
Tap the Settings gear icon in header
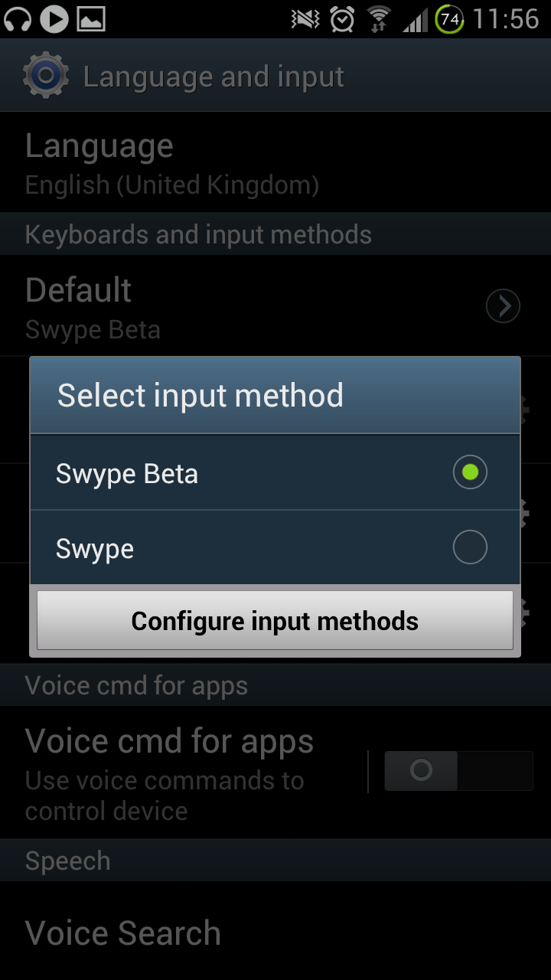point(45,76)
